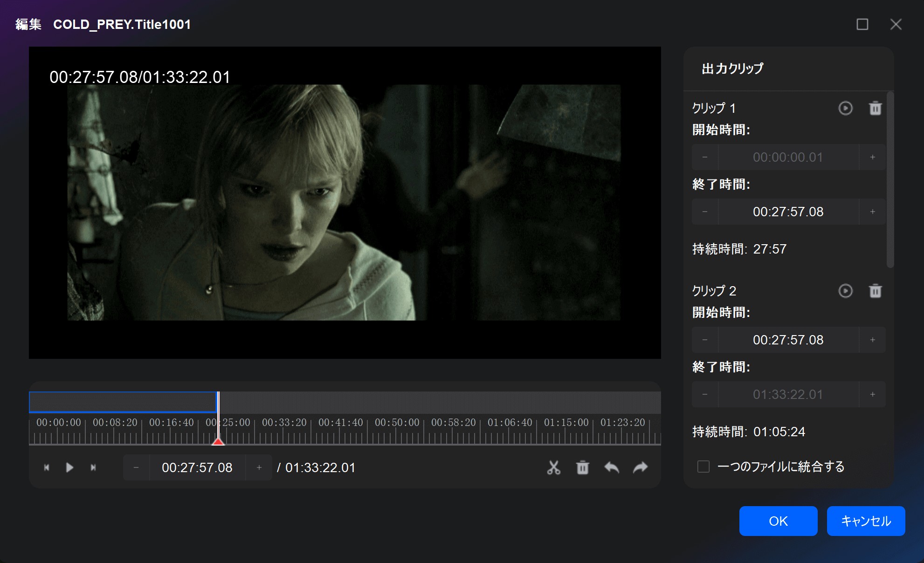Click the video preview frame
The width and height of the screenshot is (924, 563).
click(345, 203)
